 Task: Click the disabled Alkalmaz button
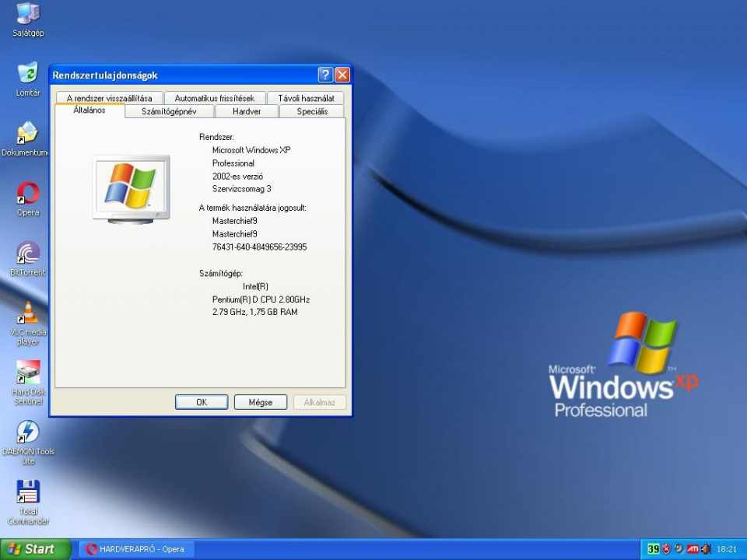(319, 402)
